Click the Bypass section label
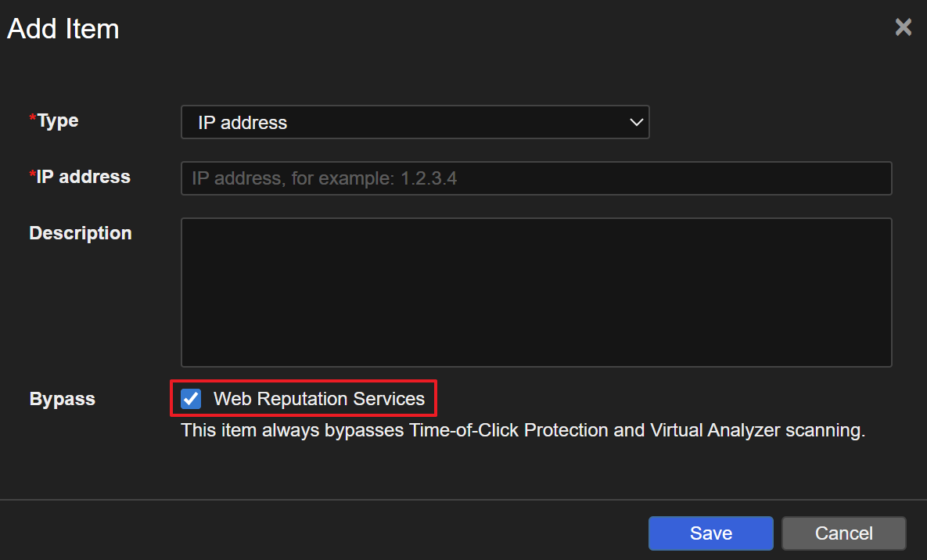Image resolution: width=927 pixels, height=560 pixels. point(62,399)
